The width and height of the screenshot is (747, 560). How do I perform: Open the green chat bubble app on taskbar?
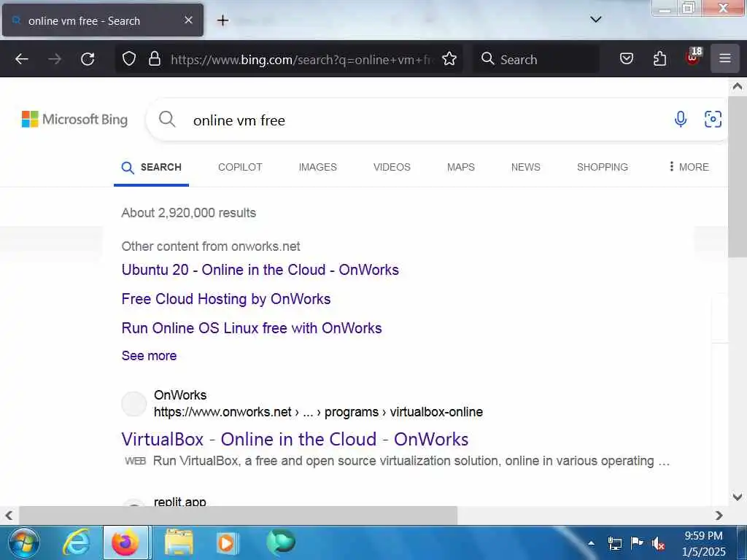pos(281,542)
